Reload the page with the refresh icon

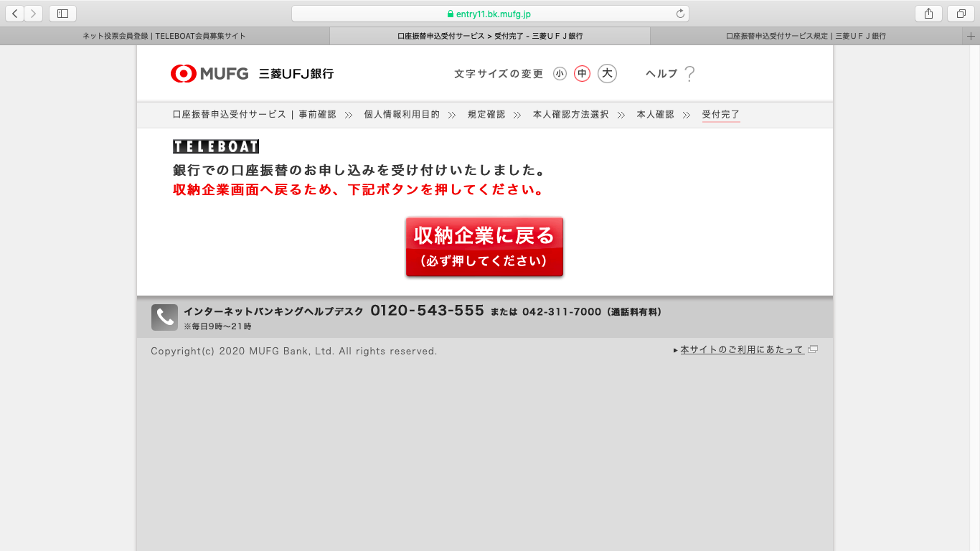pyautogui.click(x=680, y=14)
